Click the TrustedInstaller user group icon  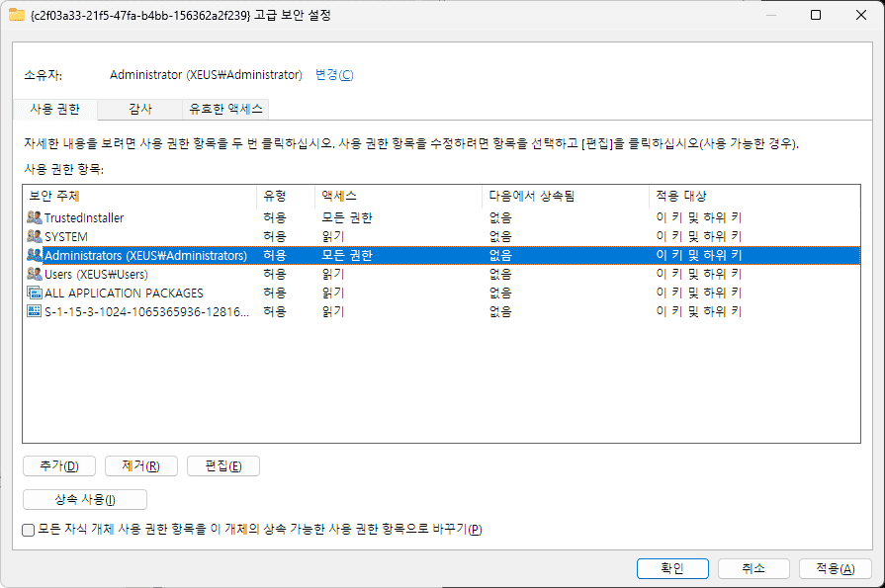click(x=35, y=217)
